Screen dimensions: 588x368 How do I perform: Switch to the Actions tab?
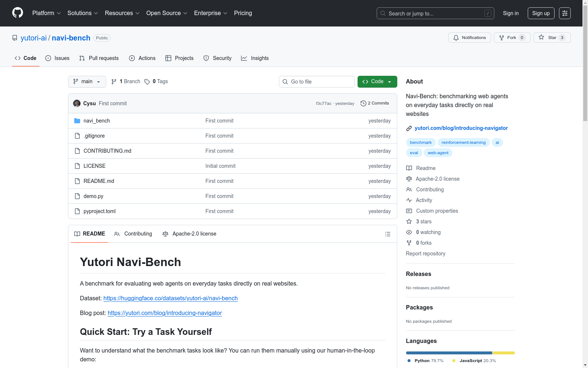(142, 58)
